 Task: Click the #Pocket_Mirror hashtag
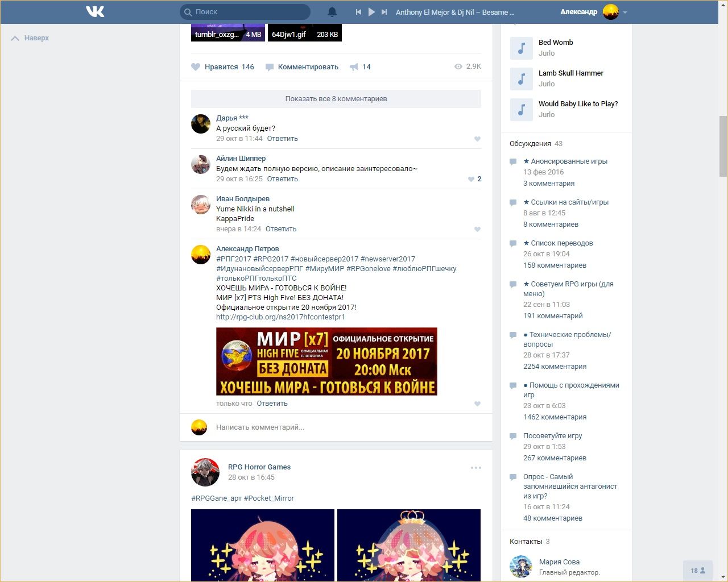[269, 498]
